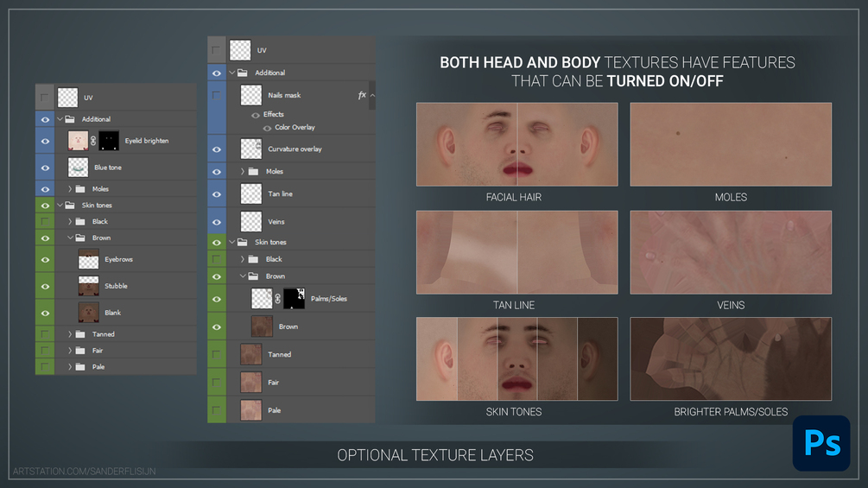Click the Pale layer thumbnail in body panel
The image size is (868, 488).
tap(250, 410)
